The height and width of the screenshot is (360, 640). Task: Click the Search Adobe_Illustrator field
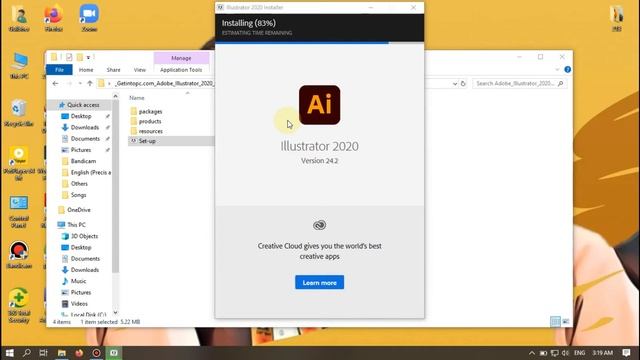519,83
